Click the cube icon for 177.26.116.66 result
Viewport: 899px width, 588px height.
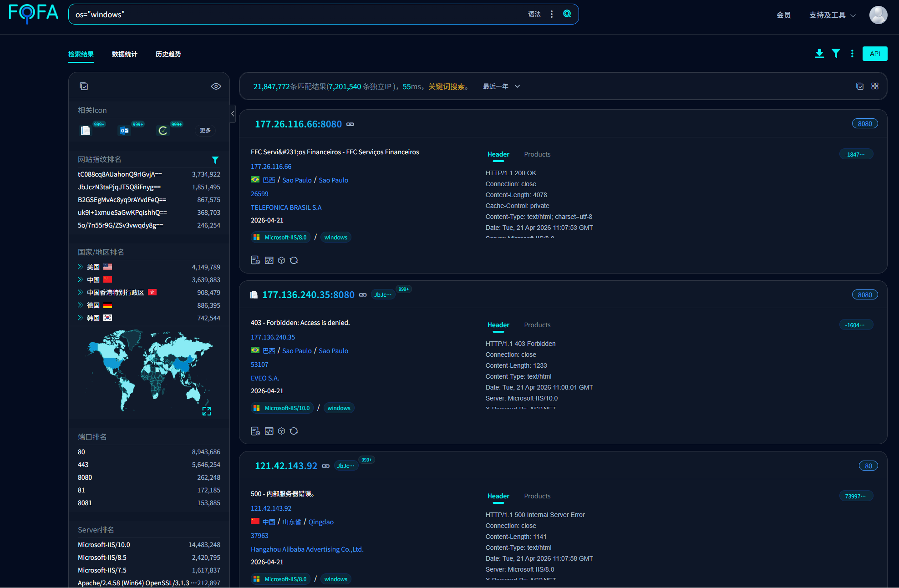click(281, 260)
